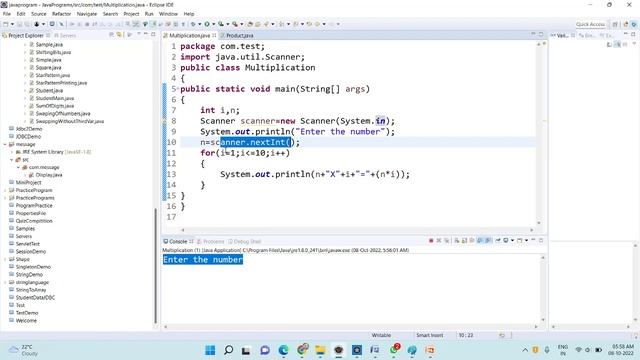Click Pin Console icon
Image resolution: width=640 pixels, height=360 pixels.
click(x=498, y=241)
